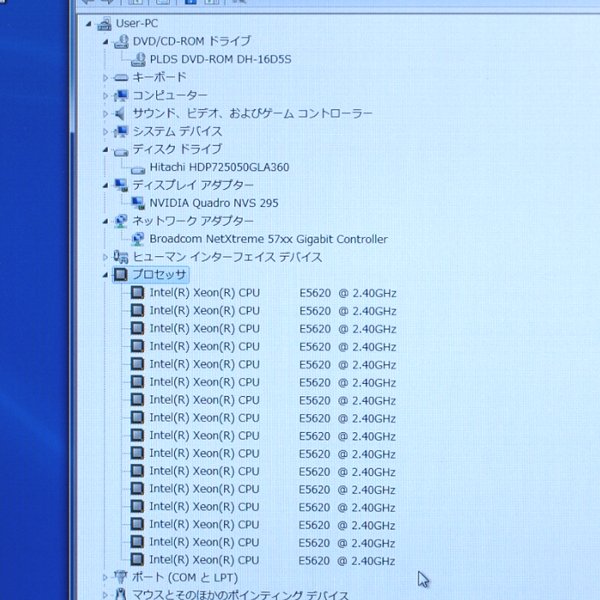This screenshot has height=600, width=600.
Task: Click the ヒューマン インターフェイス デバイス icon
Action: tap(121, 257)
